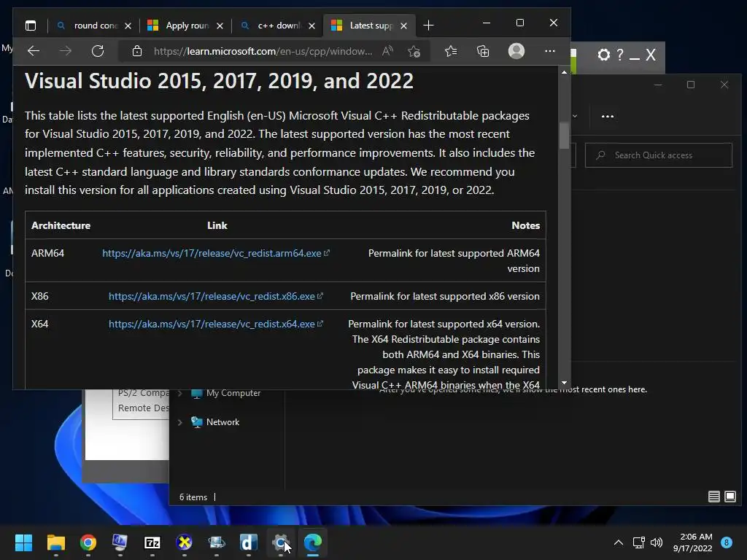The image size is (747, 560).
Task: Switch to the 'c++ downl' tab
Action: [x=277, y=26]
